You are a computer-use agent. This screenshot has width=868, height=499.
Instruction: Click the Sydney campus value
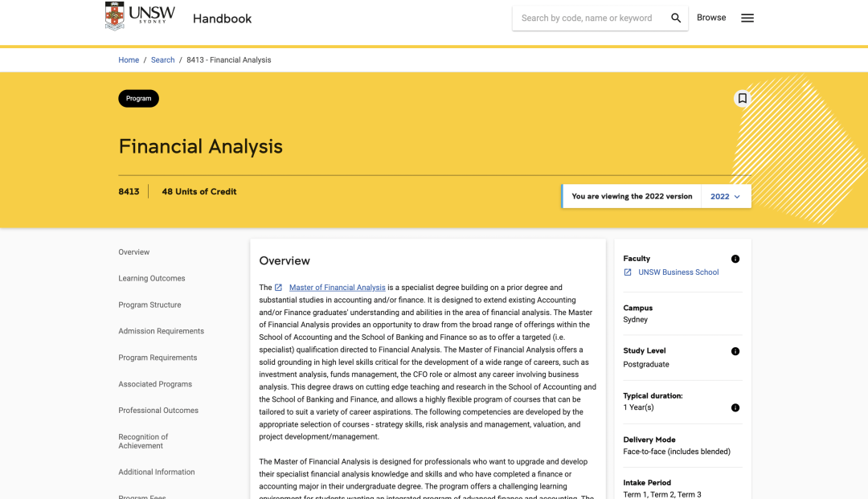[636, 320]
